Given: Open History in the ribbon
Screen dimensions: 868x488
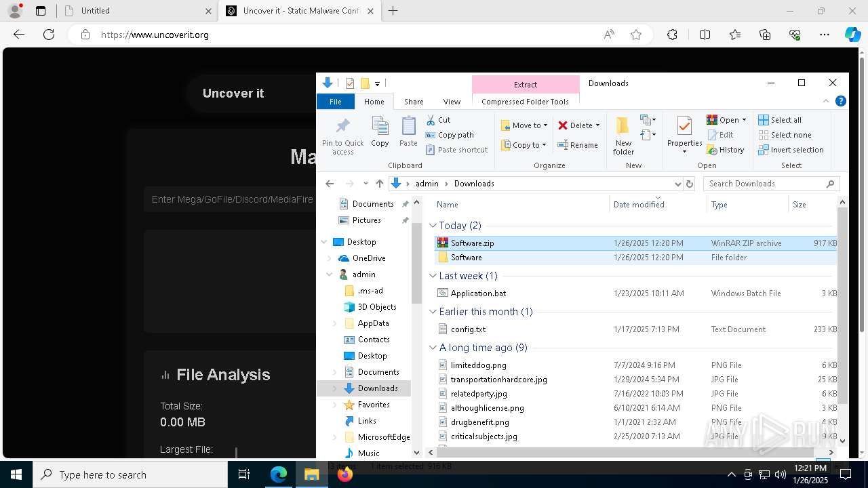Looking at the screenshot, I should [726, 150].
